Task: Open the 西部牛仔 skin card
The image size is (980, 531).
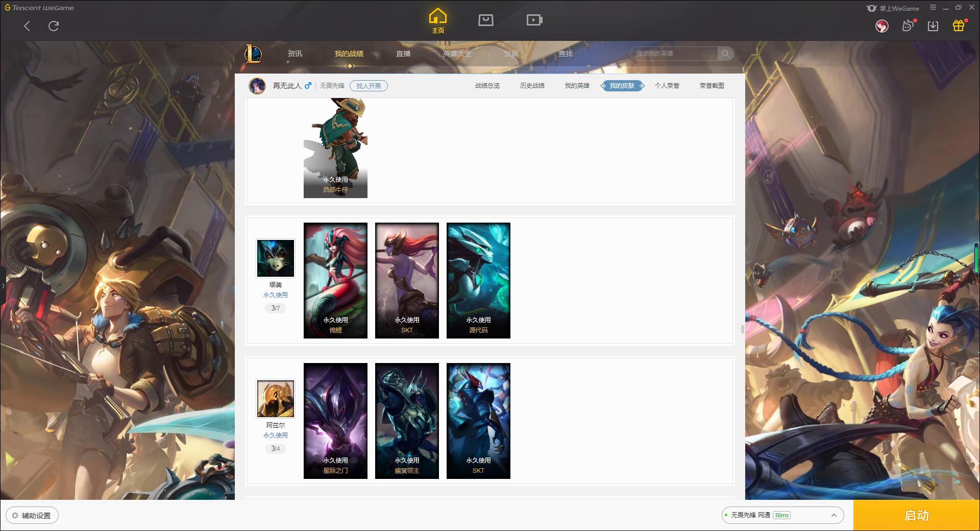Action: (335, 148)
